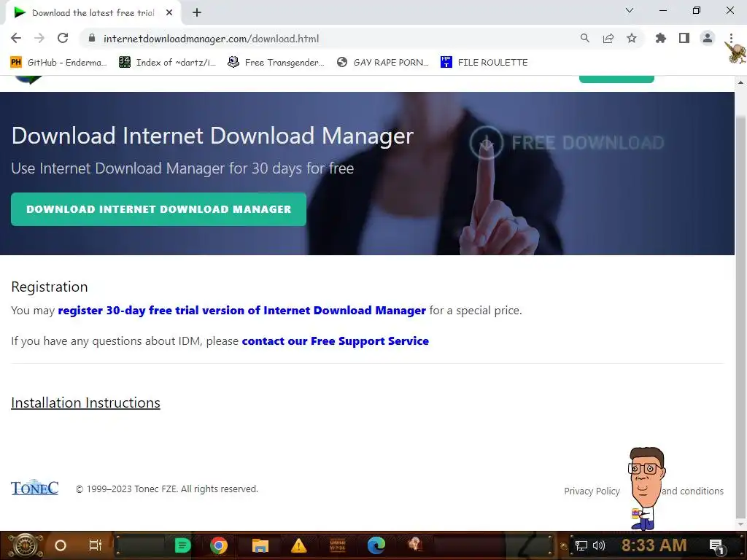Close the Download the latest free trial tab

(x=169, y=13)
